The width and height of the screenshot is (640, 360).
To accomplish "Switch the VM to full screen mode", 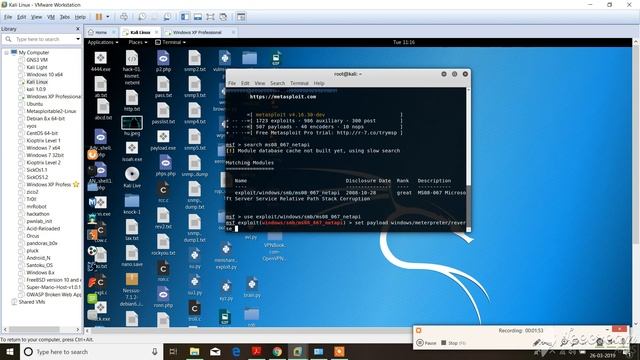I will pyautogui.click(x=210, y=17).
